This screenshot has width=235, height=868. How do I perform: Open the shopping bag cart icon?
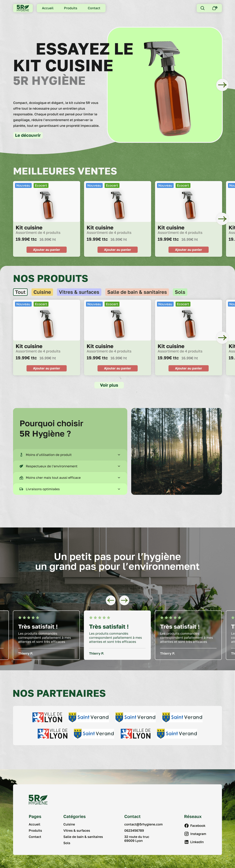click(214, 8)
